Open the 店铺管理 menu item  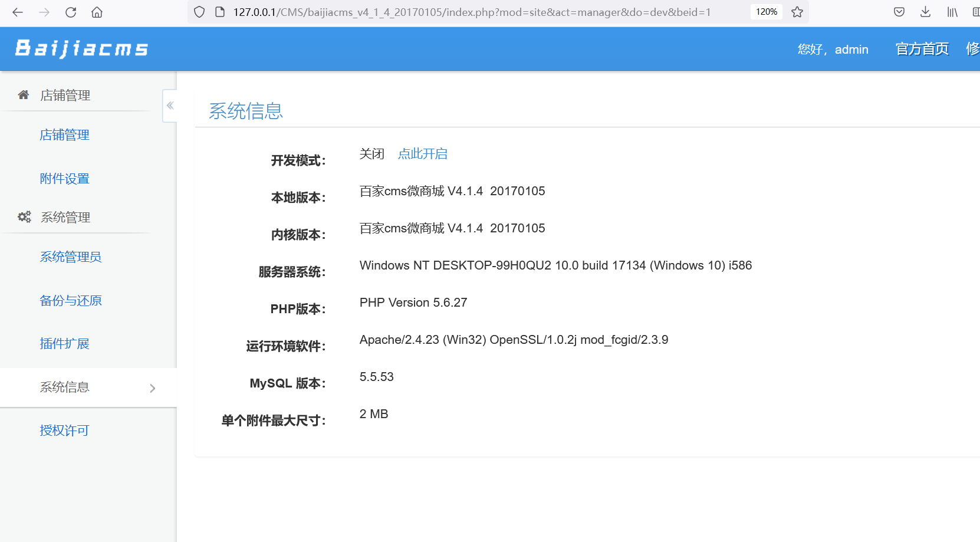(x=64, y=134)
